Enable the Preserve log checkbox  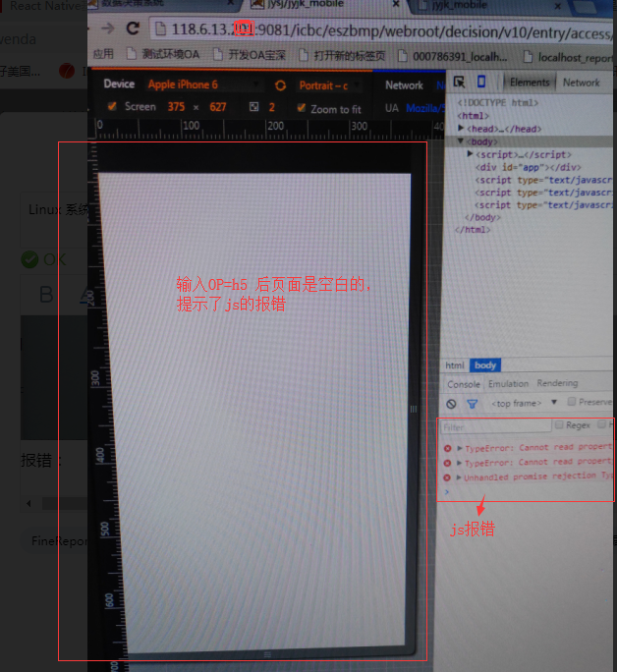[571, 401]
